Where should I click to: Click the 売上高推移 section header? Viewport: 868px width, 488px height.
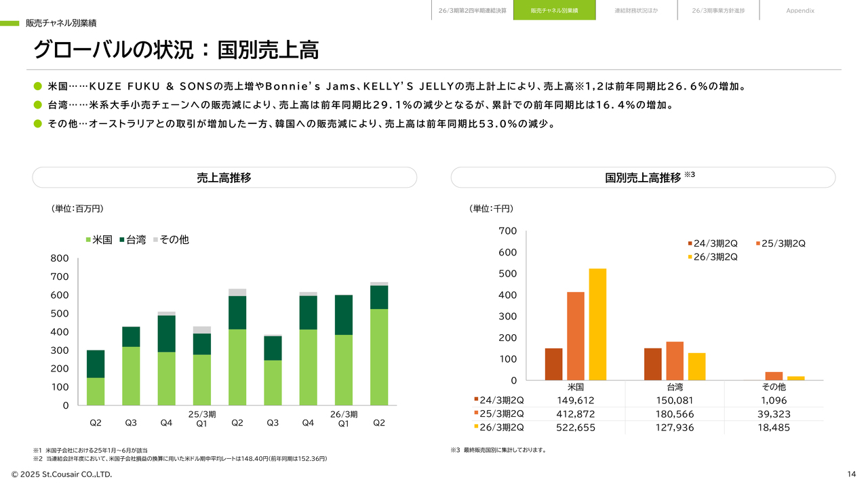pos(224,178)
